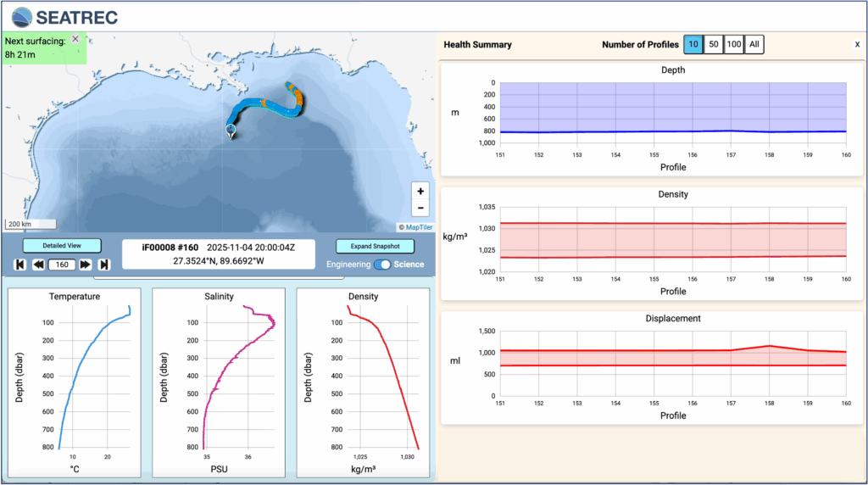Show 50 profiles in Health Summary

(714, 45)
